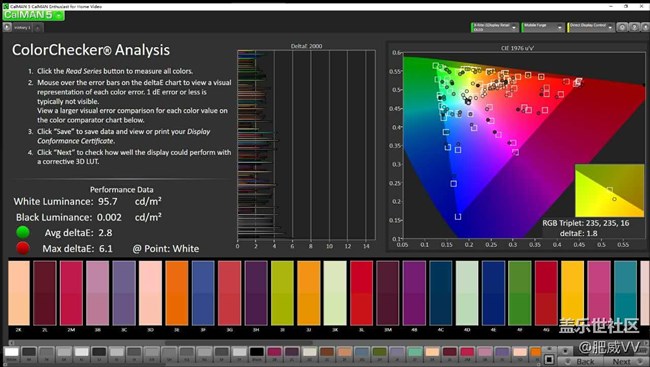This screenshot has width=650, height=367.
Task: Open the Direct Display Control dropdown
Action: [591, 27]
